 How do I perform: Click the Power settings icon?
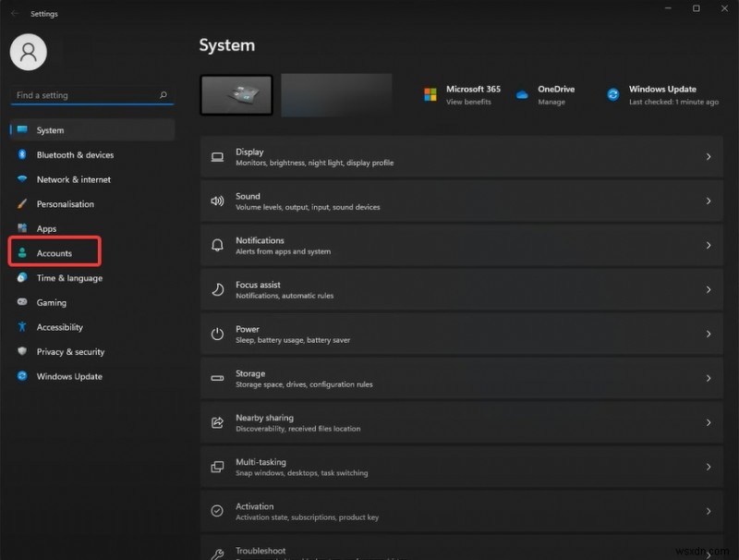218,334
